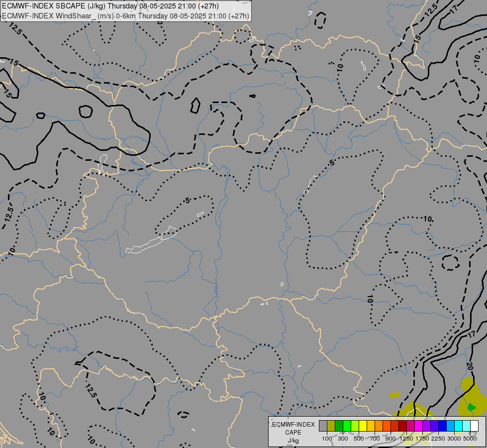The image size is (487, 448).
Task: Click the legend value 900
Action: [x=390, y=439]
